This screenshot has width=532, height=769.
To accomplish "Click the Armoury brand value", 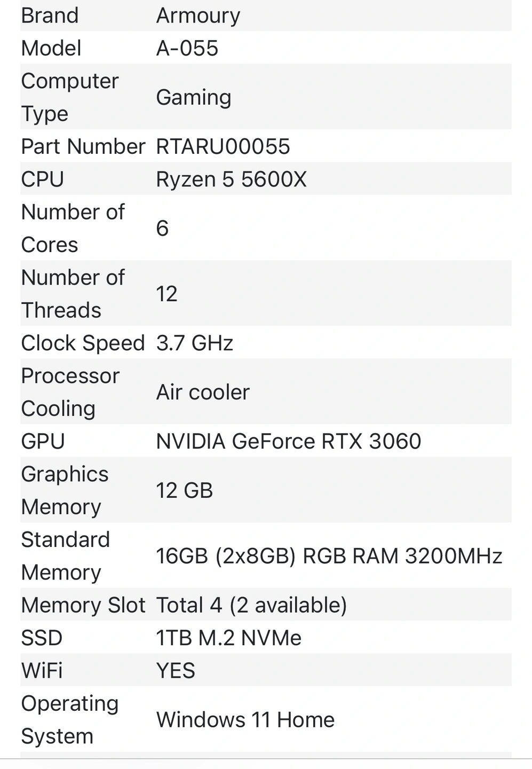I will click(198, 15).
